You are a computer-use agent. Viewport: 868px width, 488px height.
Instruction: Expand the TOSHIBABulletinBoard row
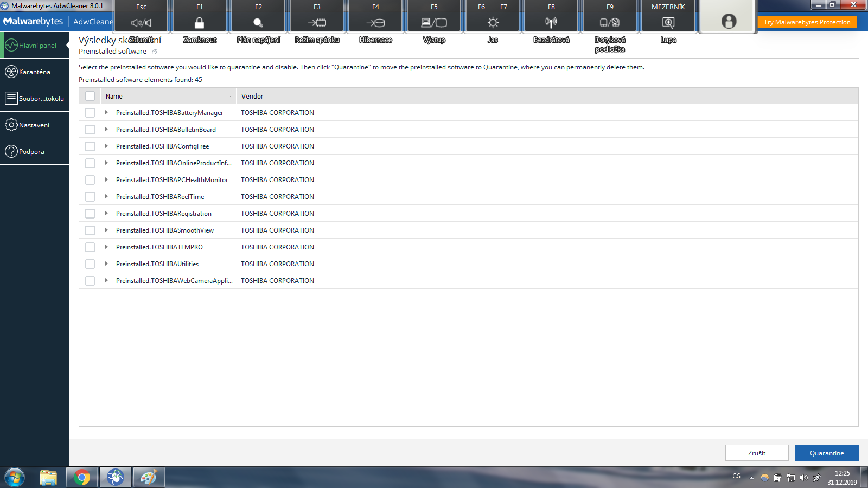106,129
